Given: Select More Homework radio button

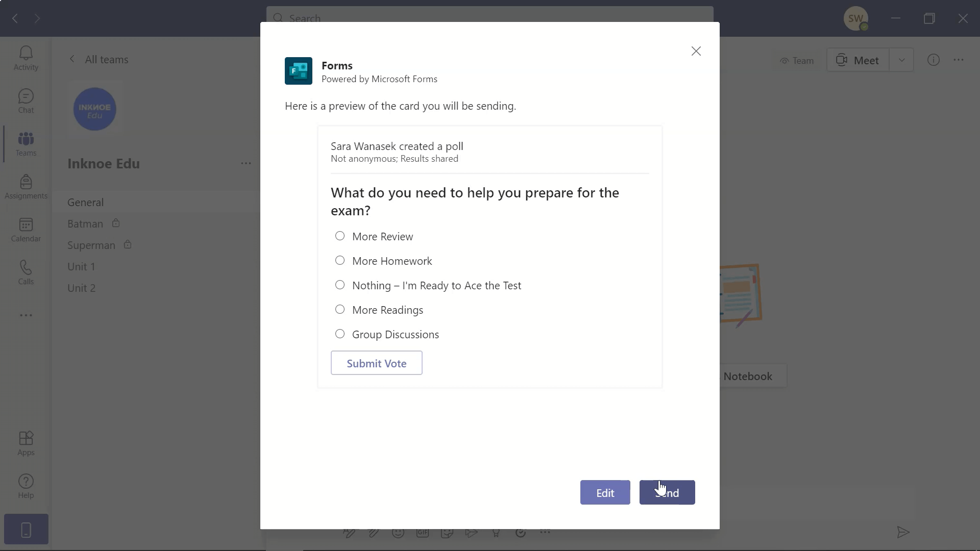Looking at the screenshot, I should tap(340, 260).
